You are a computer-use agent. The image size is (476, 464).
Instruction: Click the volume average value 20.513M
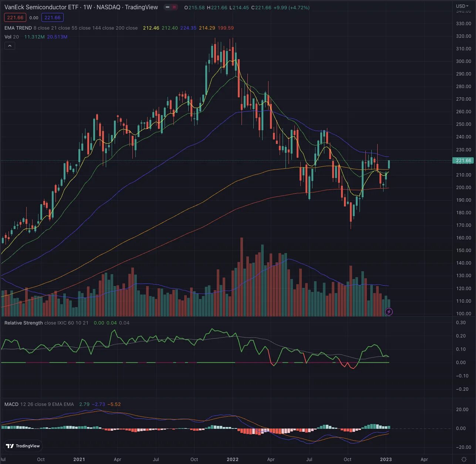click(x=57, y=37)
